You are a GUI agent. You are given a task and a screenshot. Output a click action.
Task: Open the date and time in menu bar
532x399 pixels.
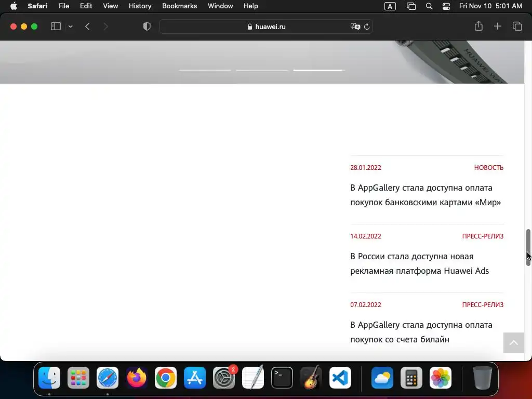click(x=490, y=6)
